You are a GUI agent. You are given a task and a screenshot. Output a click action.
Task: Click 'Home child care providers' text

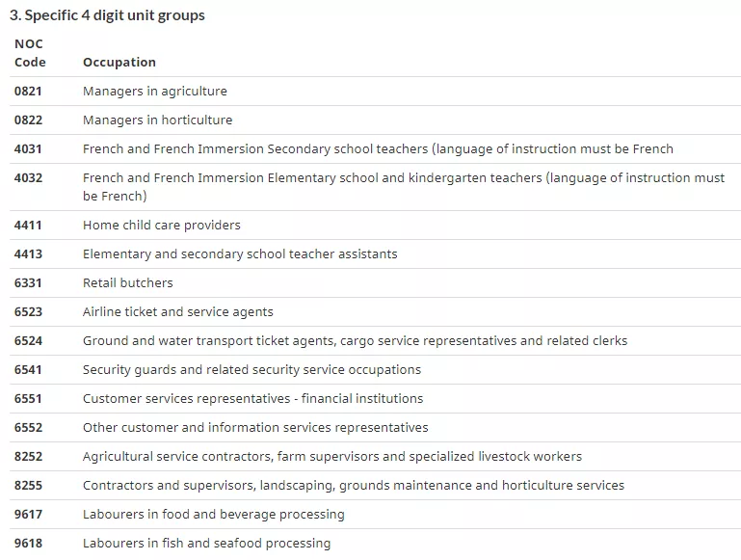click(161, 225)
